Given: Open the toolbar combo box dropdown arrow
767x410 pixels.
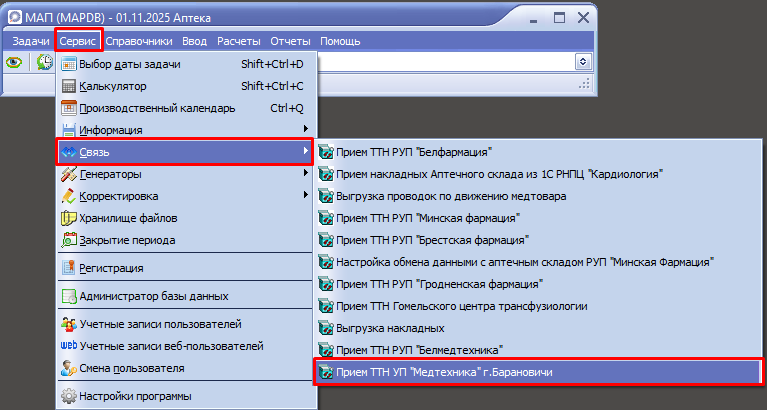Looking at the screenshot, I should (x=582, y=62).
